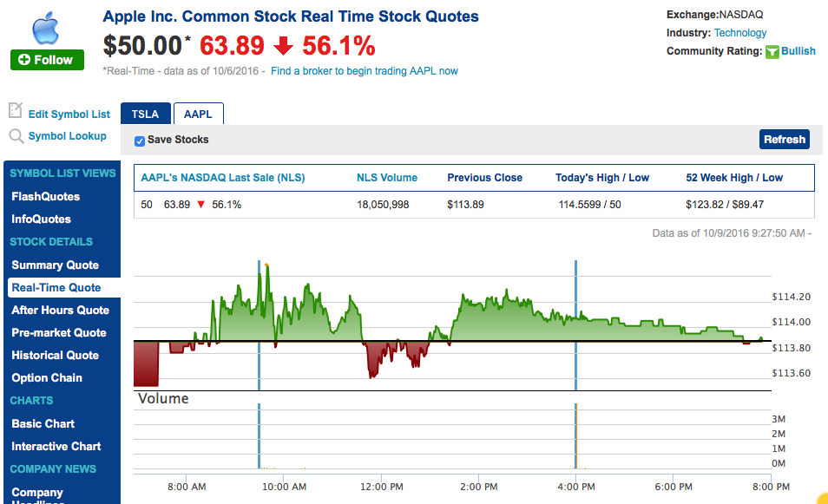Click the red down arrow beside 63.89
828x504 pixels.
284,46
